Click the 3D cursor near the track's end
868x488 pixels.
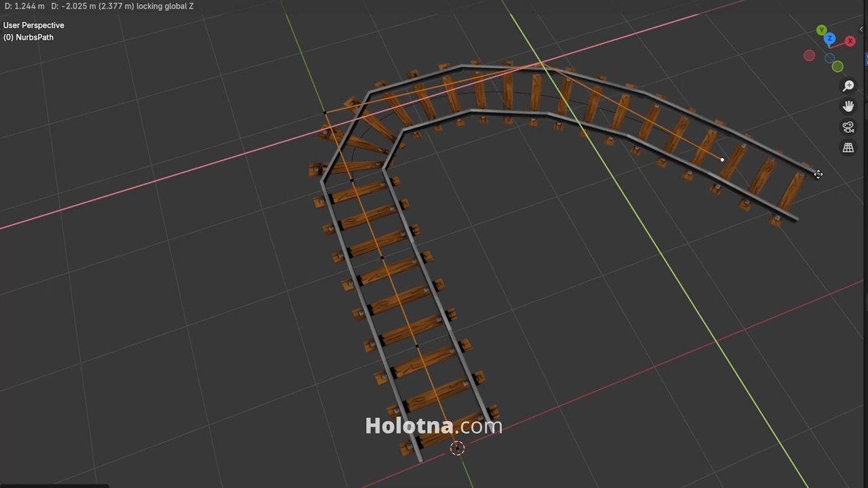[457, 448]
